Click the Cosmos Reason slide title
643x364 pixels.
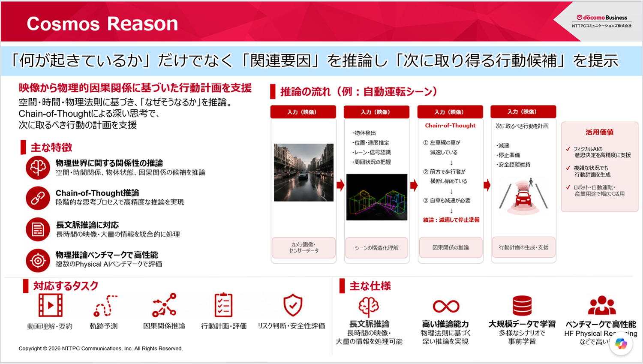[x=102, y=24]
